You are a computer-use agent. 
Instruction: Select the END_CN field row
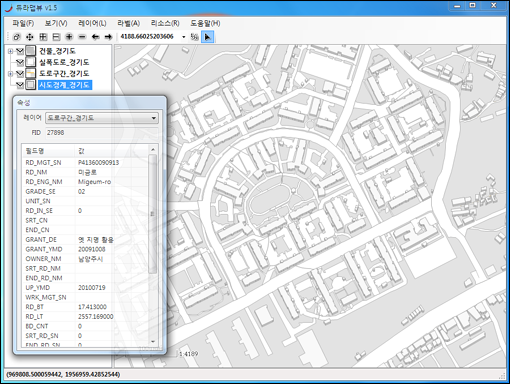coord(85,230)
